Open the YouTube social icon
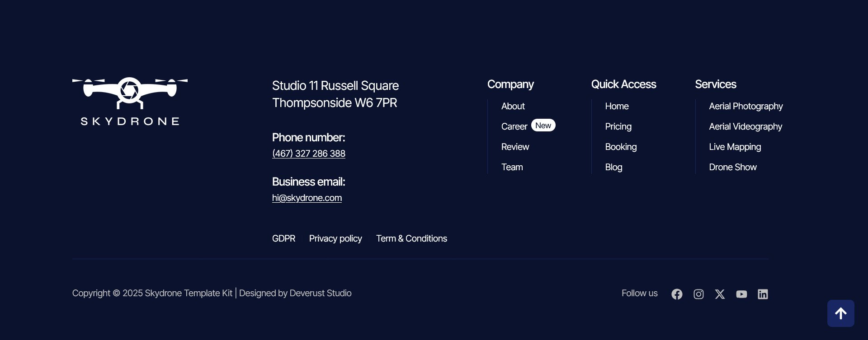 tap(741, 294)
